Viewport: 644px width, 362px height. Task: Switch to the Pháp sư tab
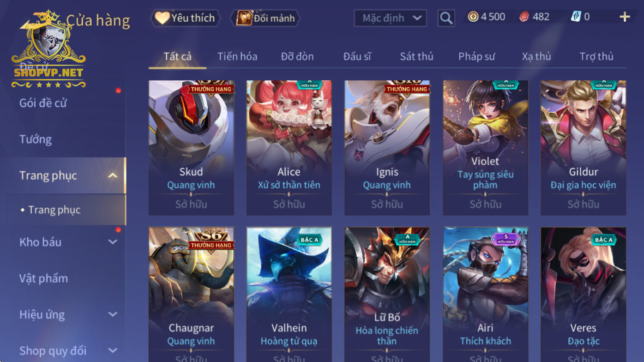coord(476,56)
